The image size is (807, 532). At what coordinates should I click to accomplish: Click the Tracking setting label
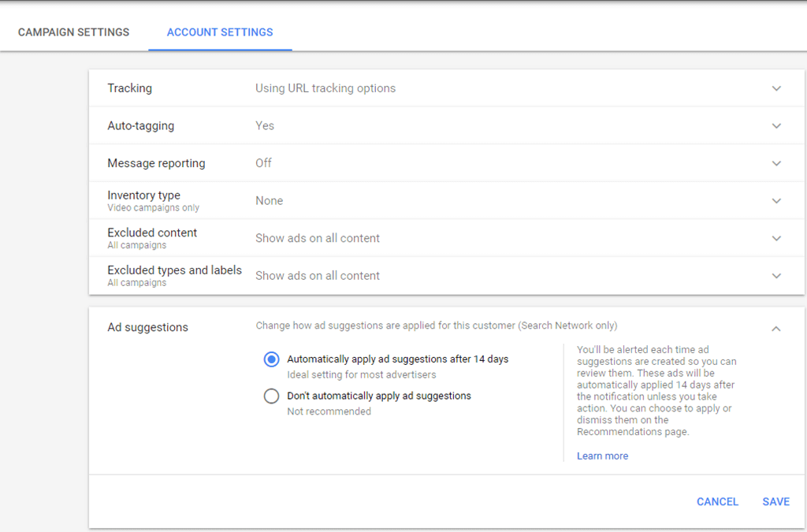point(129,88)
